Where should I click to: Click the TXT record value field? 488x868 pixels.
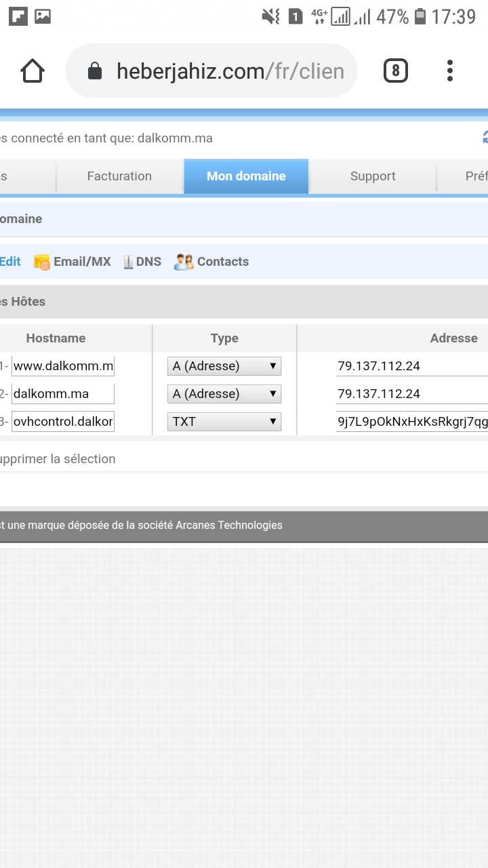tap(411, 422)
